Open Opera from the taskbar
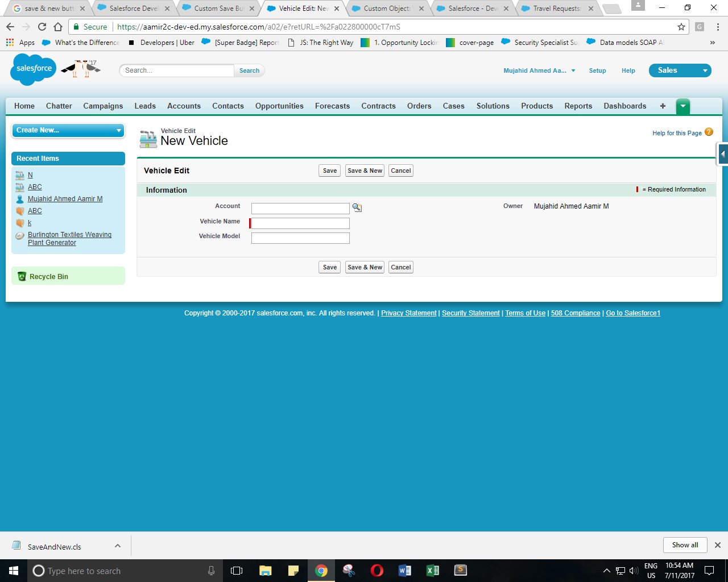728x582 pixels. (x=377, y=571)
